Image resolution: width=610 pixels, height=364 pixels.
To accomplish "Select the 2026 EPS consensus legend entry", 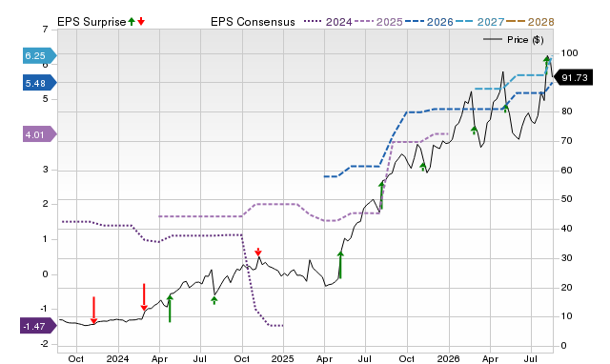I will point(430,22).
